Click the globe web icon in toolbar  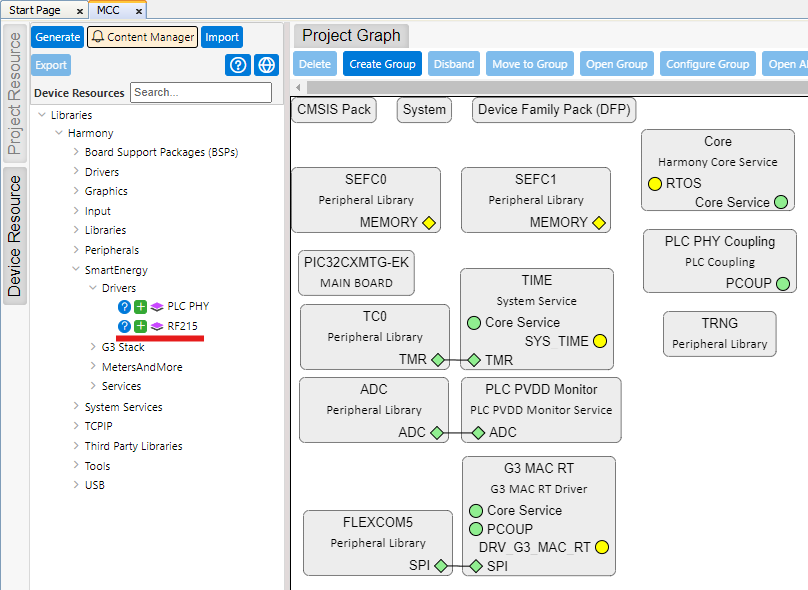266,65
